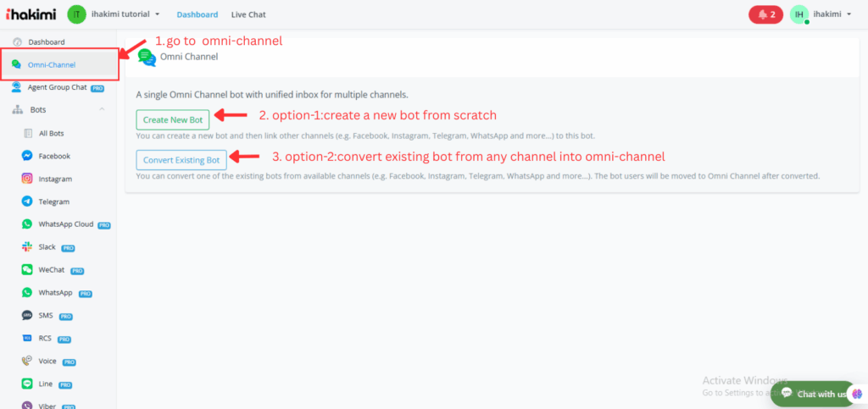Click the Line channel icon
This screenshot has height=409, width=868.
tap(28, 384)
